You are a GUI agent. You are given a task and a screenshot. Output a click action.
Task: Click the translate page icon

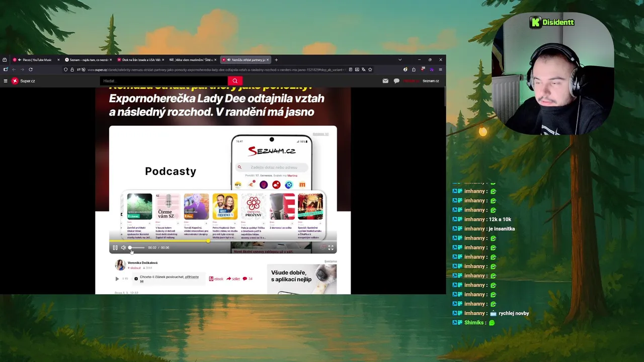click(x=363, y=69)
